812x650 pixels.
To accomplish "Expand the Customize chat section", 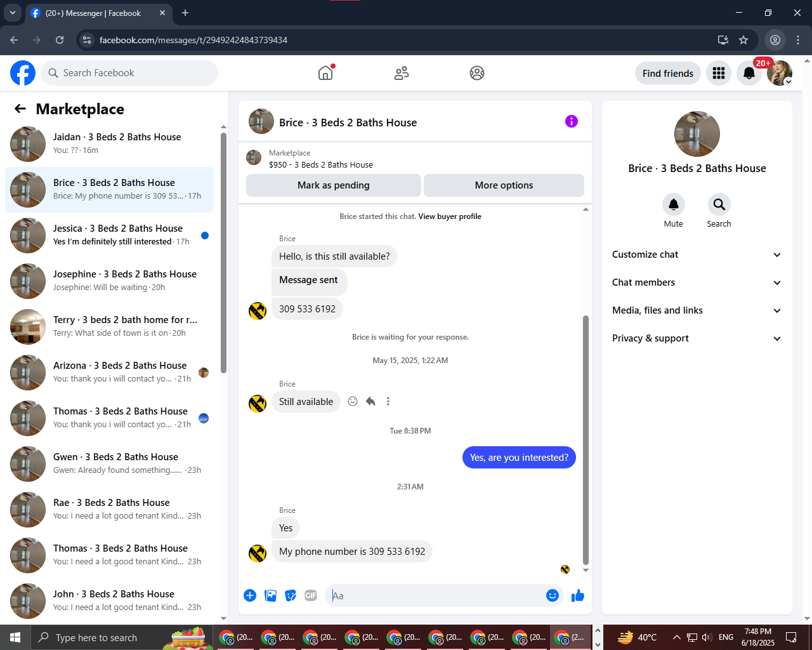I will coord(697,255).
